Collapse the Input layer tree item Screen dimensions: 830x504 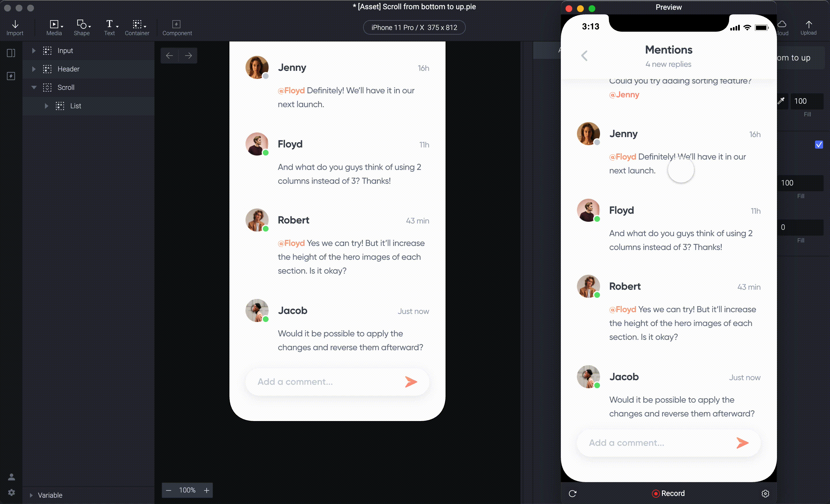[34, 50]
